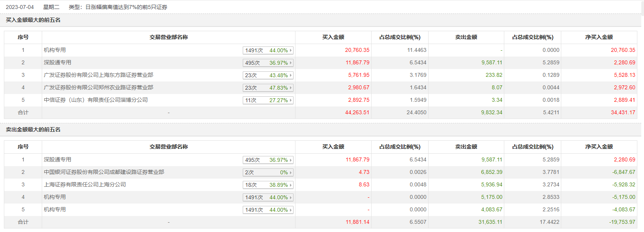Viewport: 644px width, 232px height.
Task: Click 深股通专用 in the top sellers table
Action: [x=57, y=160]
